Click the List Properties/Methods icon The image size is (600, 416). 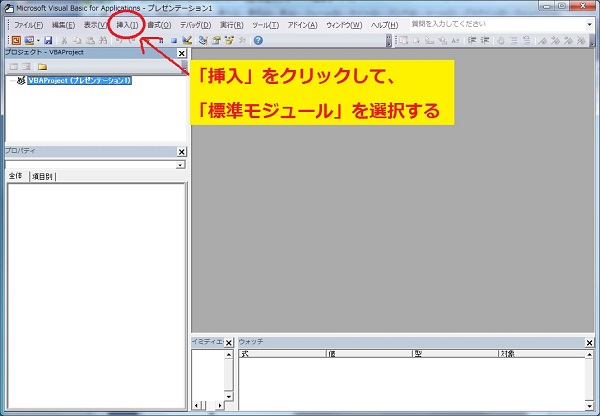click(403, 40)
